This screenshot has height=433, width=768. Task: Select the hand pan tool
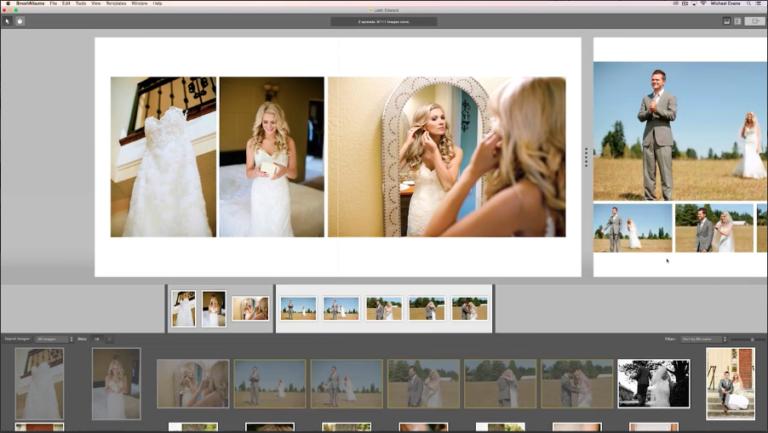[x=18, y=21]
